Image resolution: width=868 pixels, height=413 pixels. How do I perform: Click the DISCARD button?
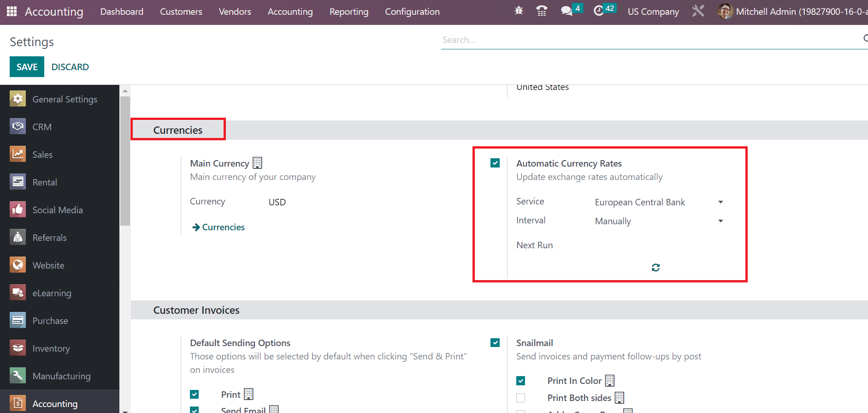pos(70,67)
